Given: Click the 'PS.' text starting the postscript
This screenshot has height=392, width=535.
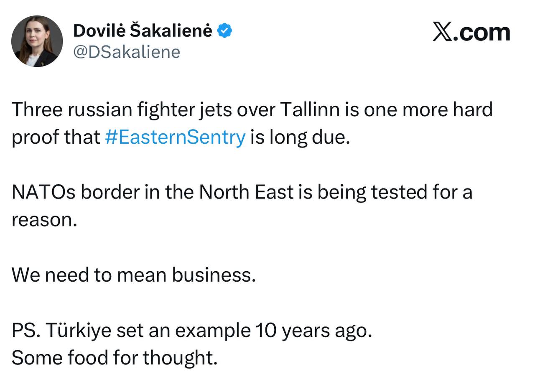Looking at the screenshot, I should click(x=26, y=330).
